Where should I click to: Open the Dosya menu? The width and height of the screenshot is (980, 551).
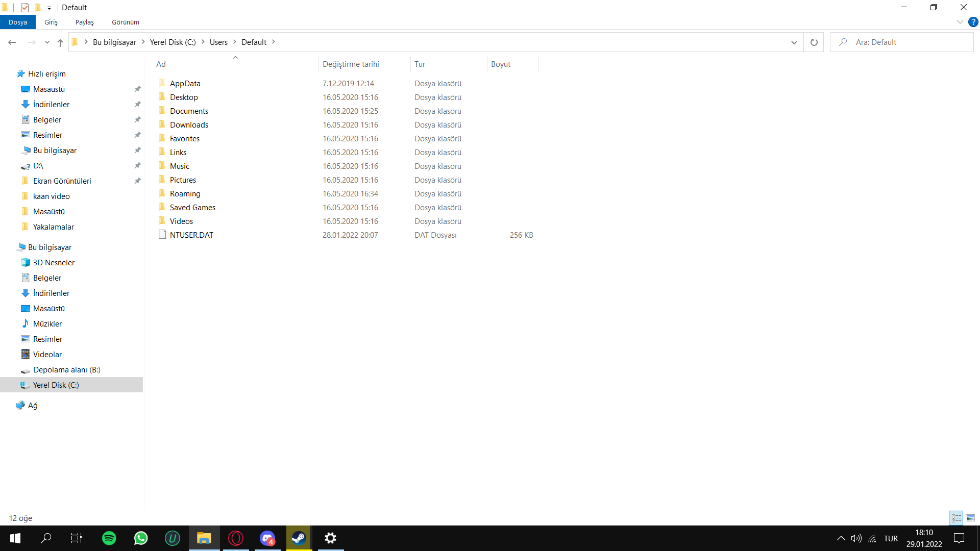pos(18,22)
